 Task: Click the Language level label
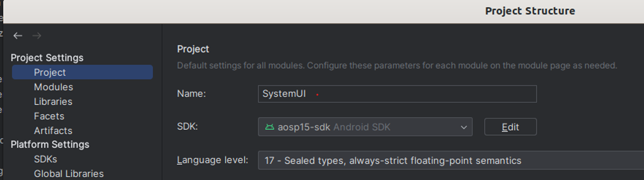pyautogui.click(x=213, y=160)
